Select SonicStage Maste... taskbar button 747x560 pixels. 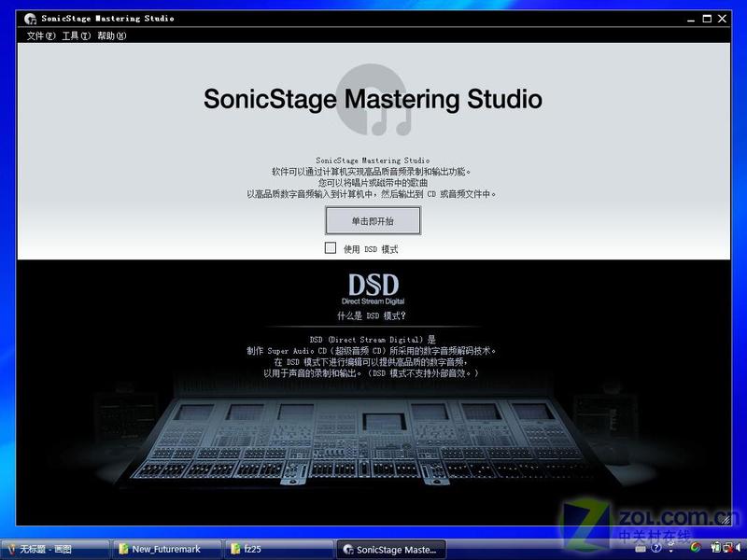(391, 549)
